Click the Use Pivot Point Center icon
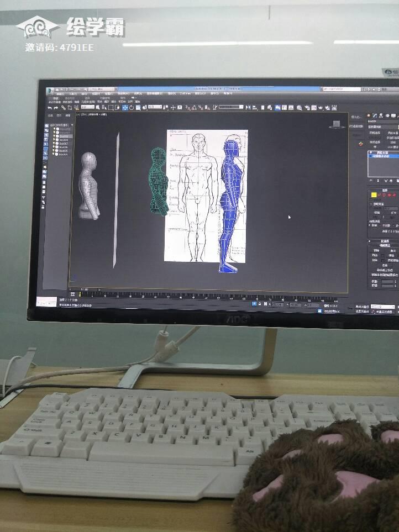Screen dimensions: 399x532 [166, 108]
